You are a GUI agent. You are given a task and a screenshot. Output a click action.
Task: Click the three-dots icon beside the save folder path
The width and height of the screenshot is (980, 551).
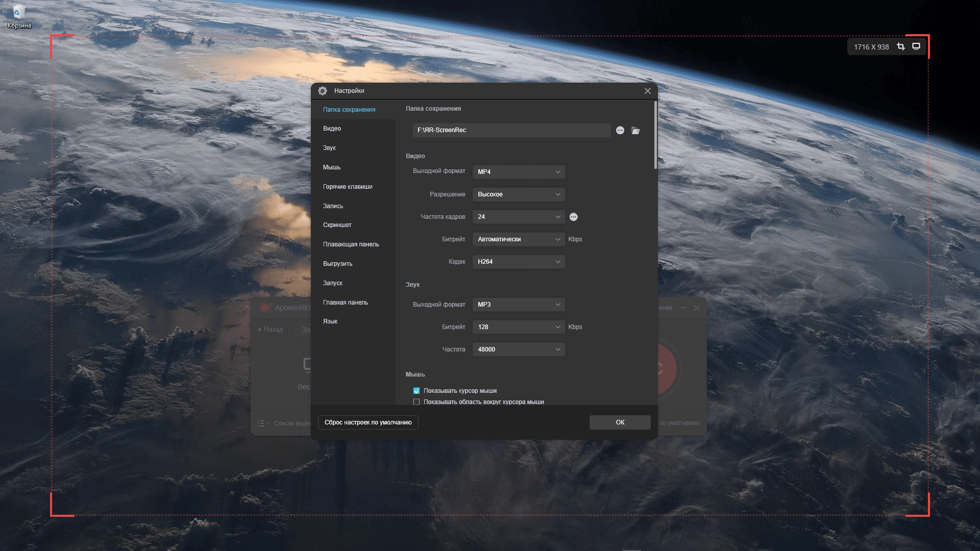[x=620, y=131]
